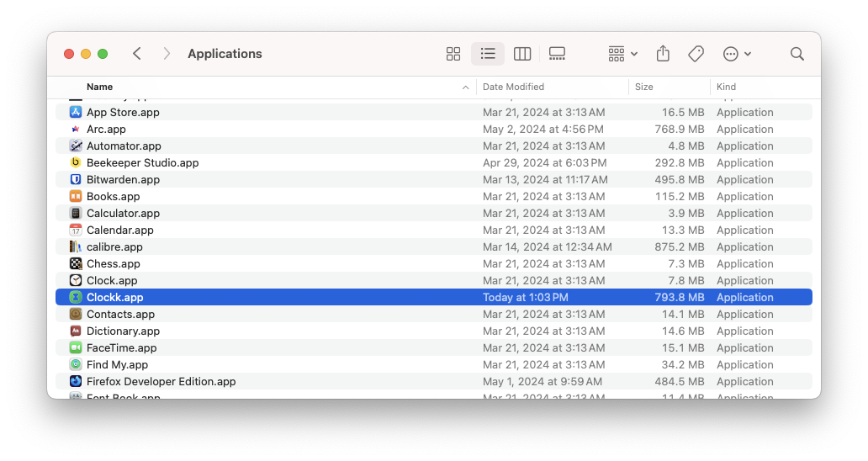Select Beekeeper Studio.app file name
Screen dimensions: 868x461
143,162
